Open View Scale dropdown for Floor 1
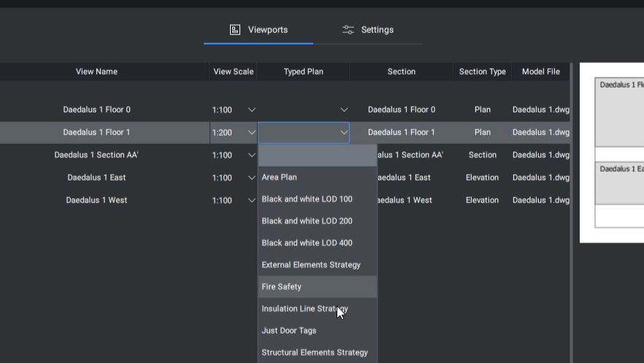This screenshot has width=644, height=363. tap(252, 133)
